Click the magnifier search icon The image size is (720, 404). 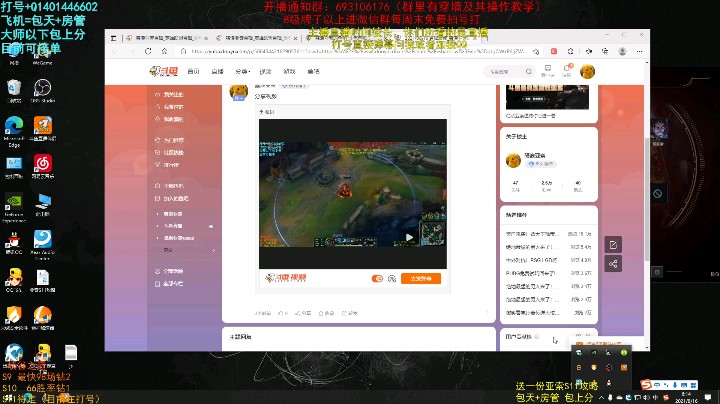point(529,72)
